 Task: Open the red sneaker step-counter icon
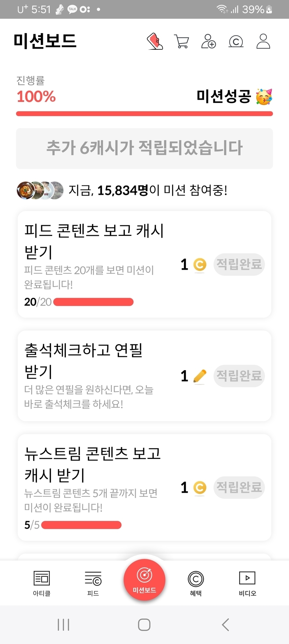pyautogui.click(x=155, y=41)
